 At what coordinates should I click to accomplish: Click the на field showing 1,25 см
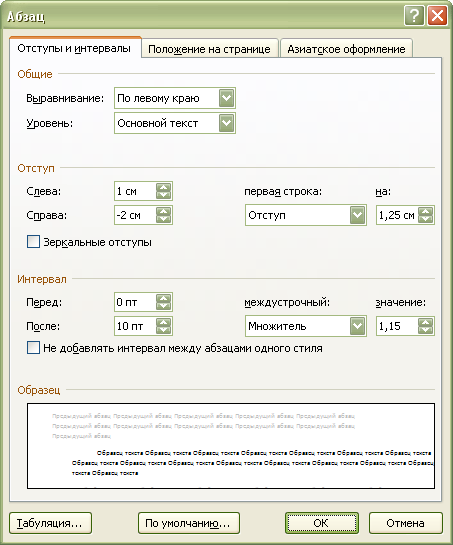click(397, 215)
